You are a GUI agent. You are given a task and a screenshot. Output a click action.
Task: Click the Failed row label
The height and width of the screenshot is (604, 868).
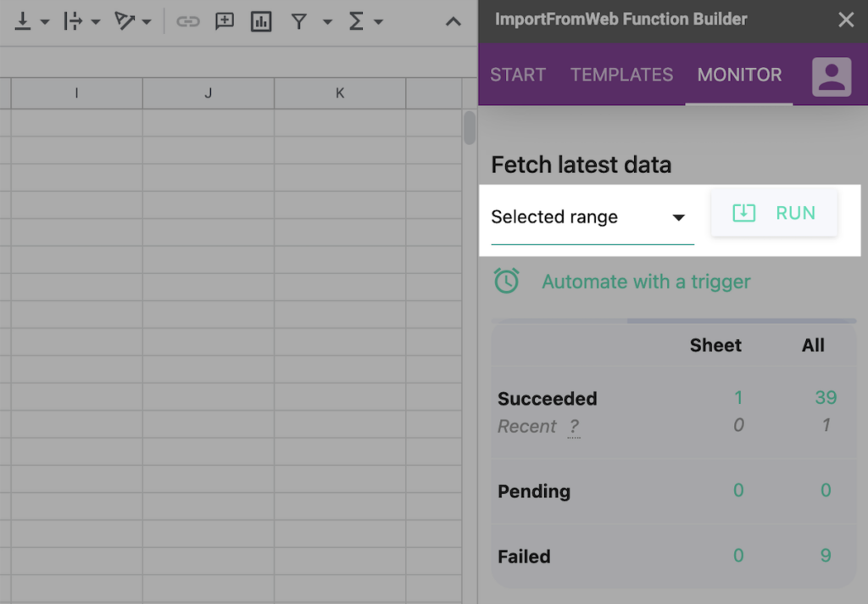[x=524, y=556]
